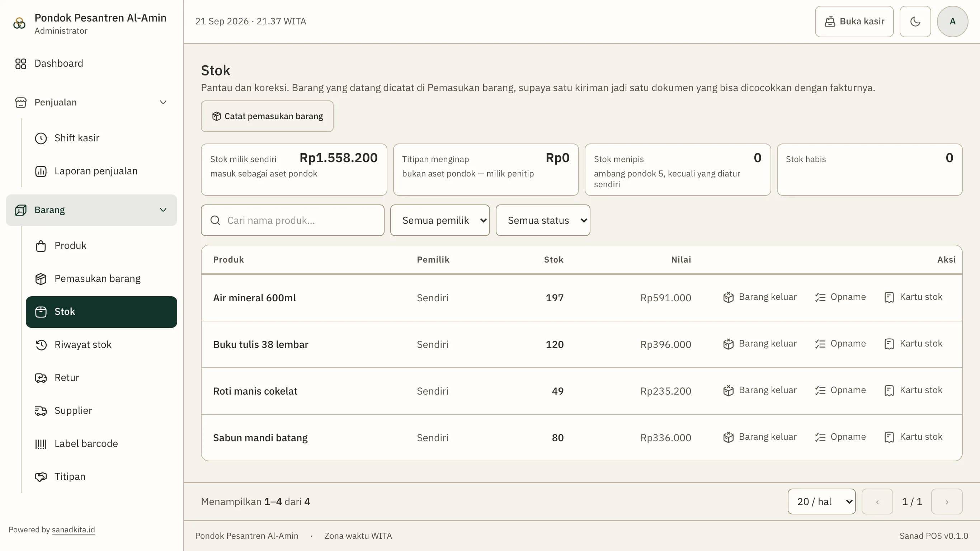
Task: Toggle dark mode with the moon button
Action: [x=915, y=21]
